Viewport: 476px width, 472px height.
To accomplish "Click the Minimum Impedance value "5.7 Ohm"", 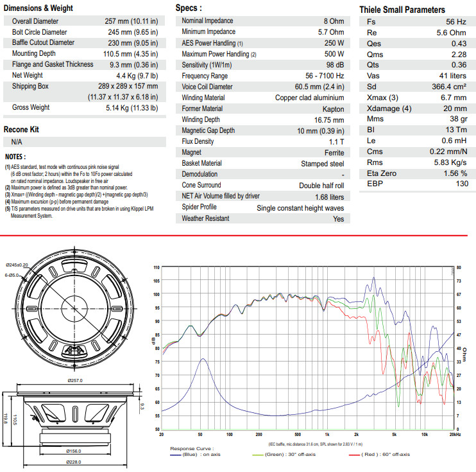I will (x=331, y=32).
